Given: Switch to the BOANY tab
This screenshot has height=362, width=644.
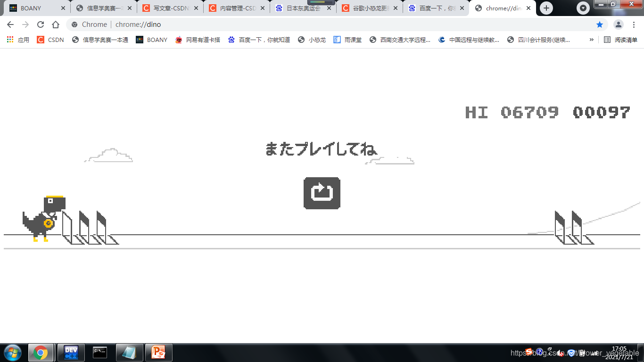Looking at the screenshot, I should [38, 8].
